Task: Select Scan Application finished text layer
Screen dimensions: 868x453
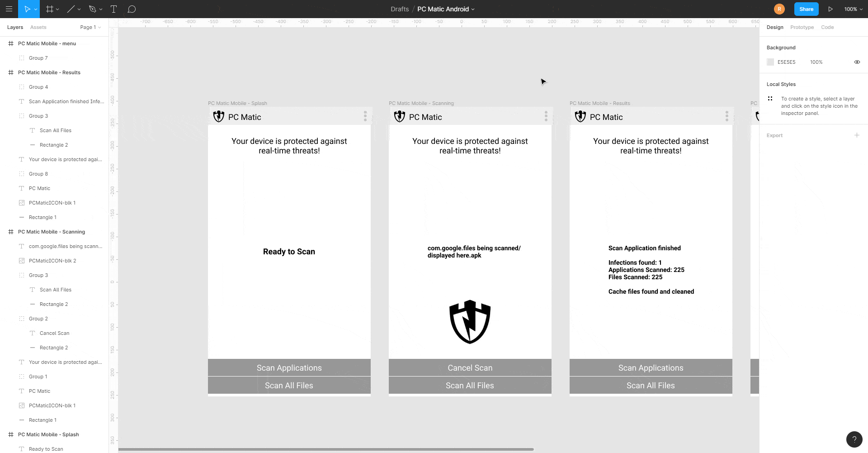Action: [54, 101]
